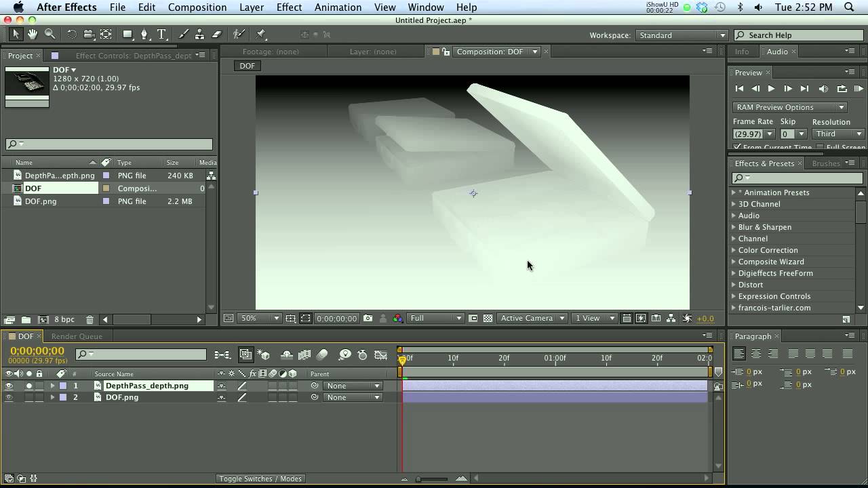Expand the DepthPass_depth.png layer properties
This screenshot has width=868, height=488.
[x=52, y=386]
